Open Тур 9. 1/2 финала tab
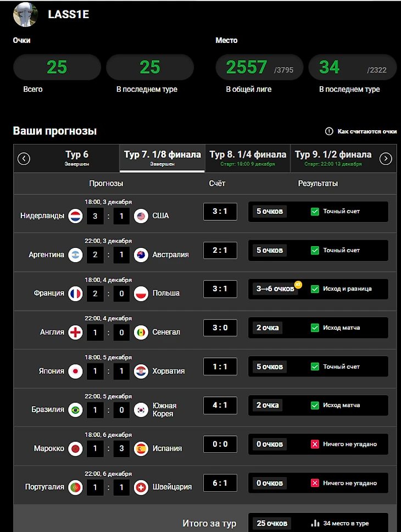Viewport: 401px width, 532px height. click(x=333, y=158)
